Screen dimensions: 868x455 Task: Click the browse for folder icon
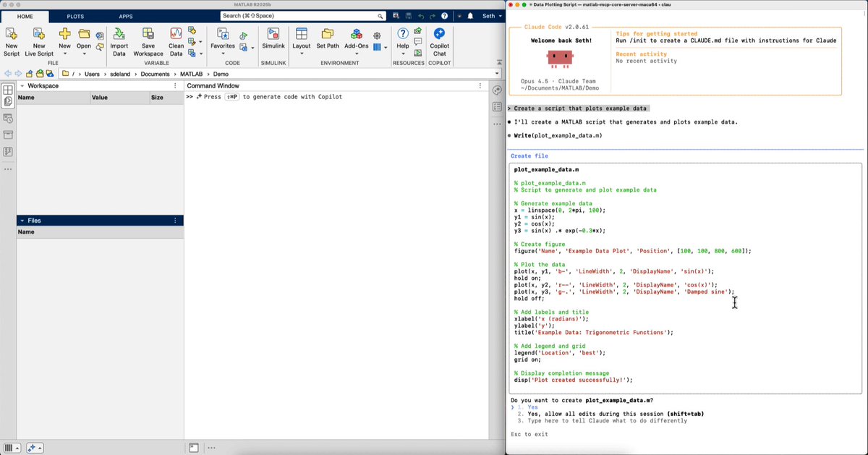[x=40, y=74]
